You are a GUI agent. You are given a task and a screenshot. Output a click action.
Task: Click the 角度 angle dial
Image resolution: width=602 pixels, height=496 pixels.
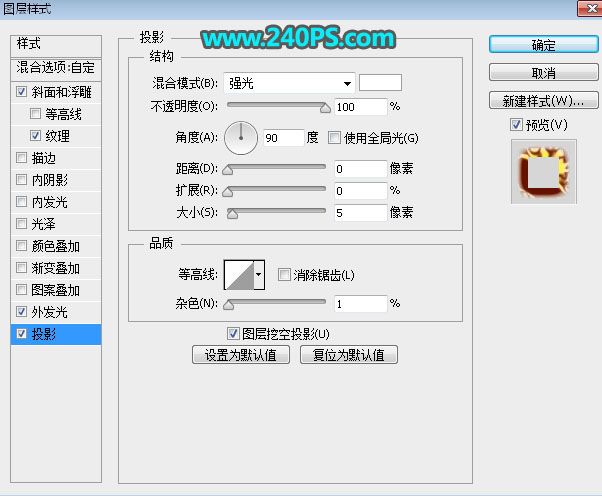(x=241, y=138)
